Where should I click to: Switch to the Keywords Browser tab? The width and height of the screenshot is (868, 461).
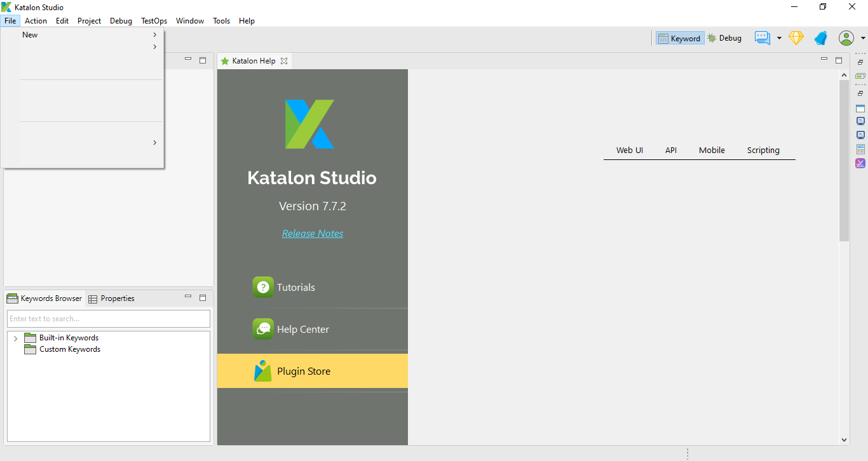click(x=44, y=298)
